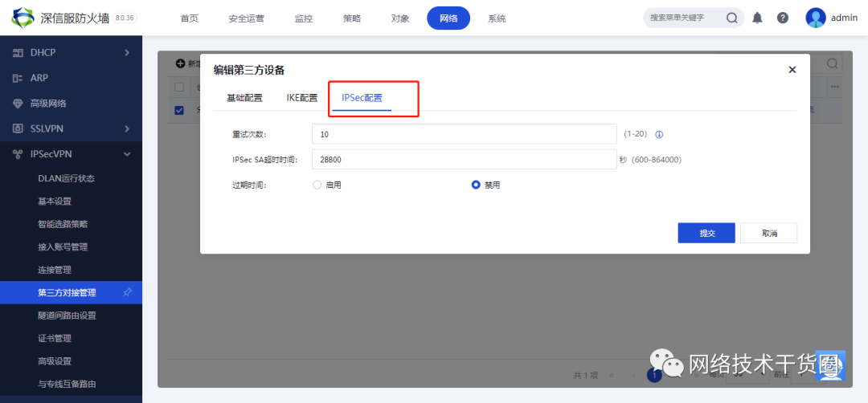Switch to the IKE配置 tab

click(301, 99)
